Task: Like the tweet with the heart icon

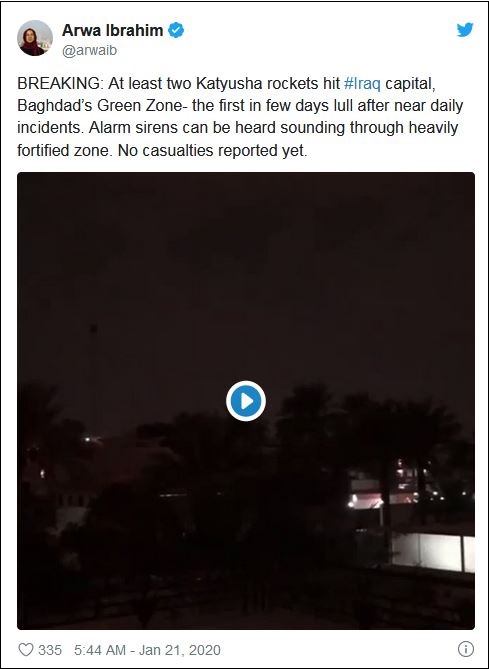Action: pos(26,649)
